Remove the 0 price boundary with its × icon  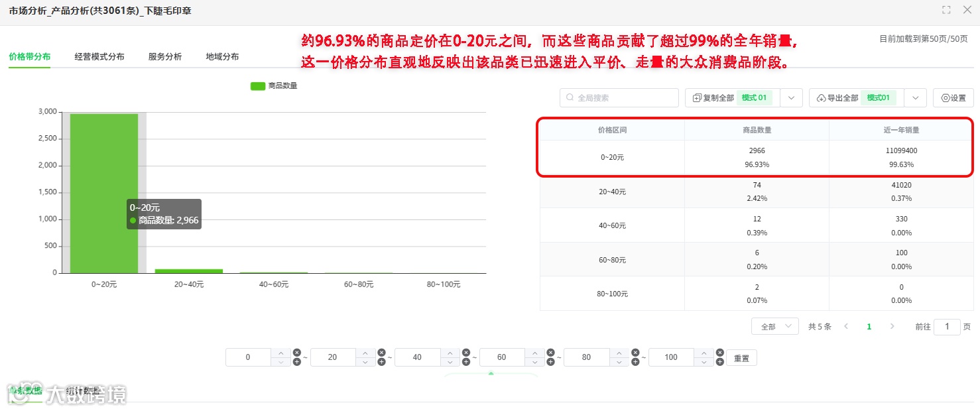coord(297,353)
